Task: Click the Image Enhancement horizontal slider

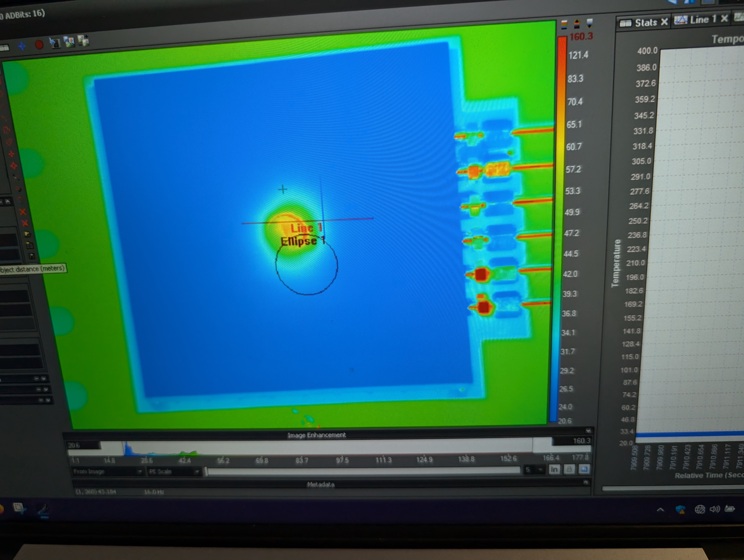Action: (363, 471)
